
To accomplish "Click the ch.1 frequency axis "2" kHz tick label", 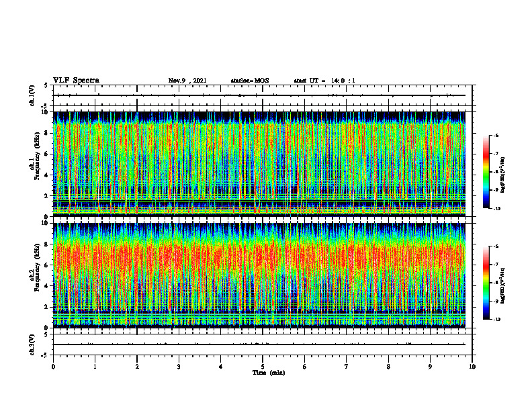I will pyautogui.click(x=47, y=195).
